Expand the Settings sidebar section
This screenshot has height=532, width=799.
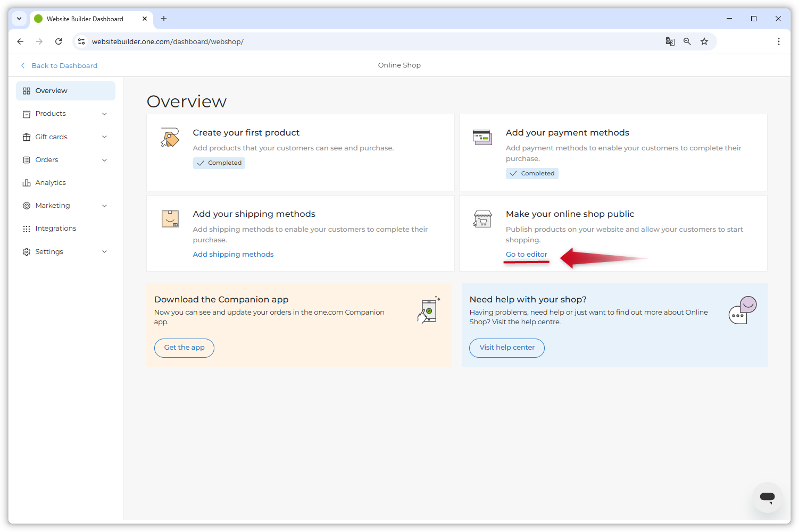pyautogui.click(x=104, y=251)
